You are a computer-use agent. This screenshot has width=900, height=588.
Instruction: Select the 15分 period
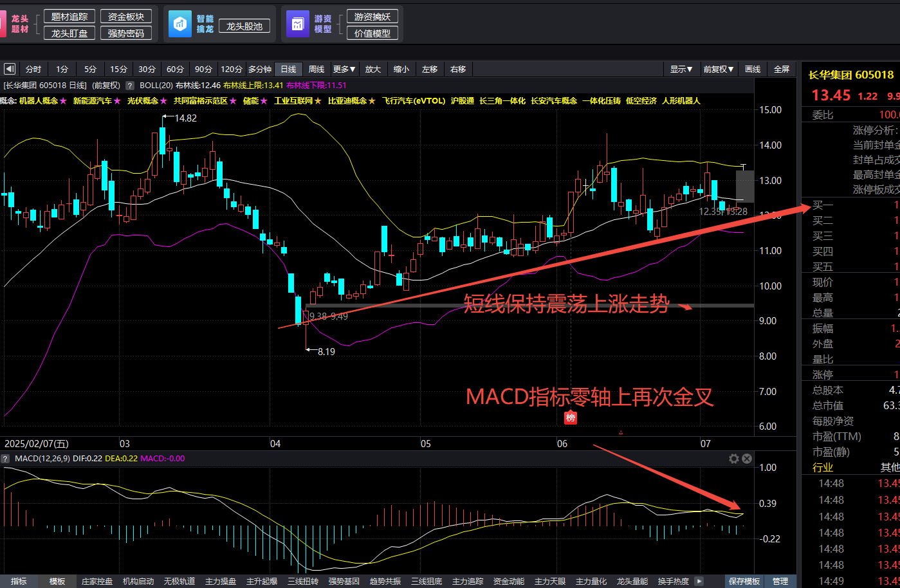[x=118, y=69]
